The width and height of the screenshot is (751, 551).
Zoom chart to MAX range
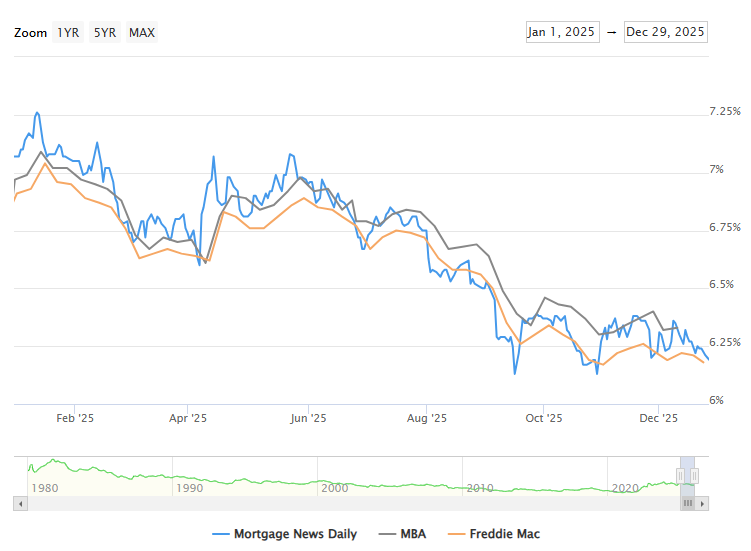(142, 32)
